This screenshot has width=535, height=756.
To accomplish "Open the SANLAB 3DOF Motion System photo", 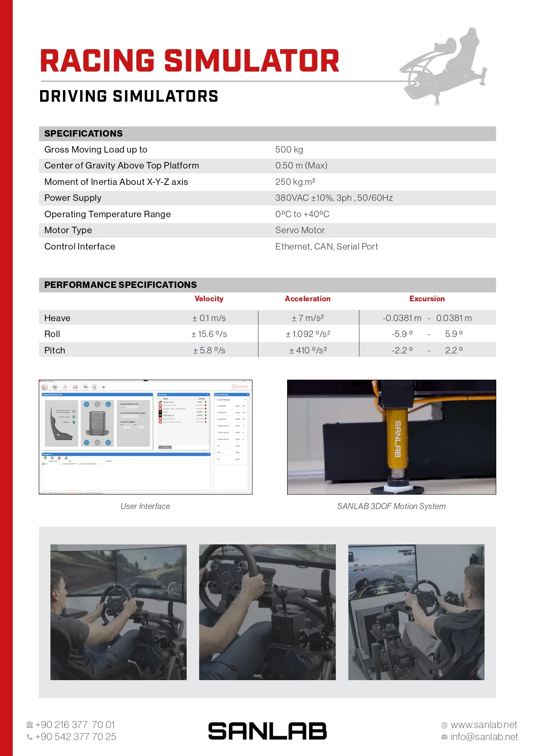I will click(x=391, y=437).
